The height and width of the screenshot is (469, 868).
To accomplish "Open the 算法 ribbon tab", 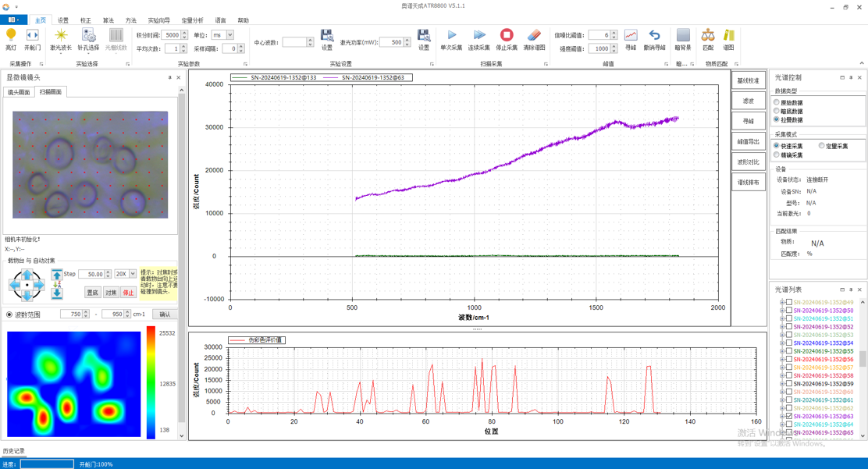I will pos(108,20).
